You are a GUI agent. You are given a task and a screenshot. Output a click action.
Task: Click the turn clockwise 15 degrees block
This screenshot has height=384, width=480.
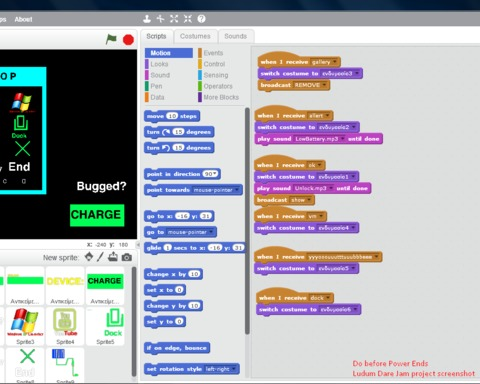[x=179, y=132]
